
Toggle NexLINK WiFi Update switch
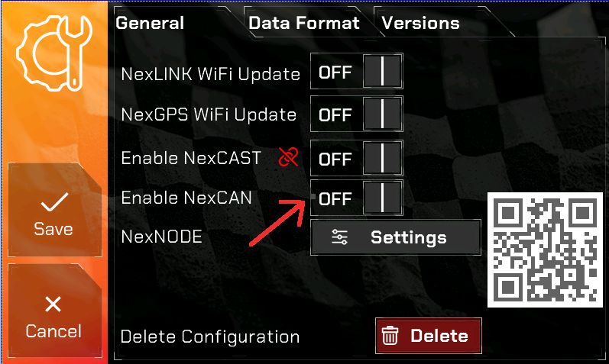click(x=357, y=71)
